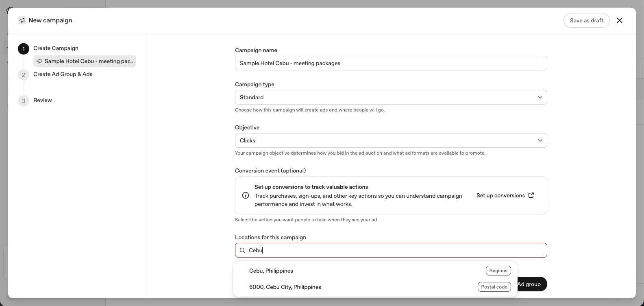
Task: Click the Objective chevron arrow
Action: (540, 140)
